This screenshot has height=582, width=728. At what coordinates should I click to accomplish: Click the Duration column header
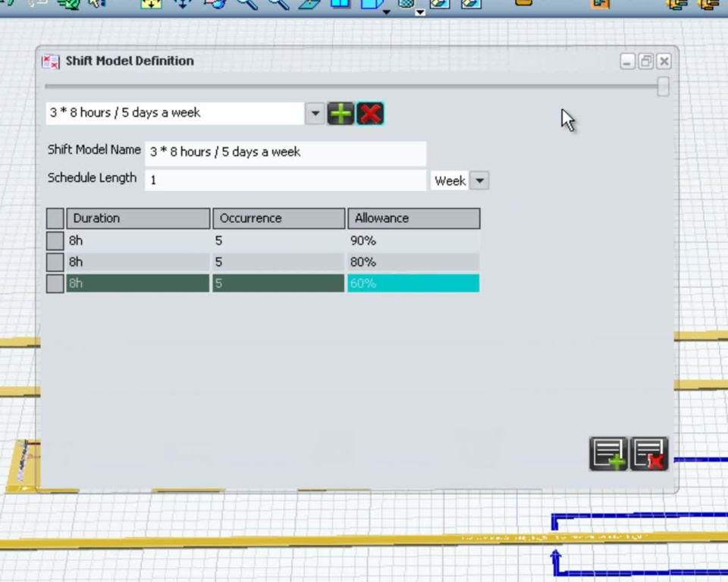pos(138,218)
